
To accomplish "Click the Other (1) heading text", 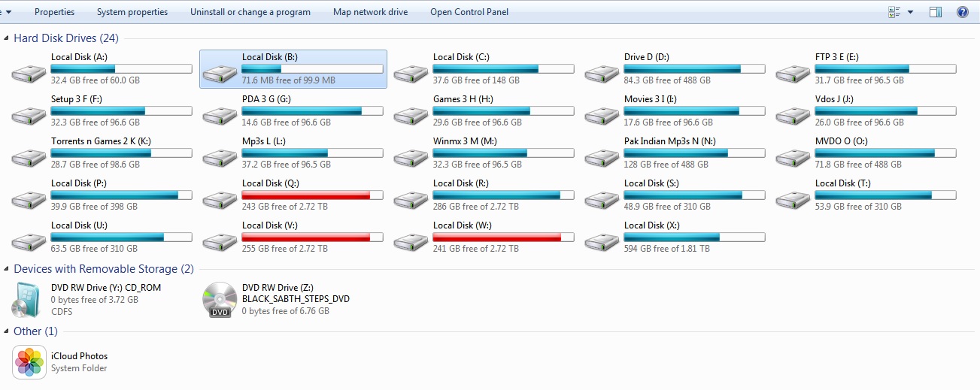I will pyautogui.click(x=35, y=331).
